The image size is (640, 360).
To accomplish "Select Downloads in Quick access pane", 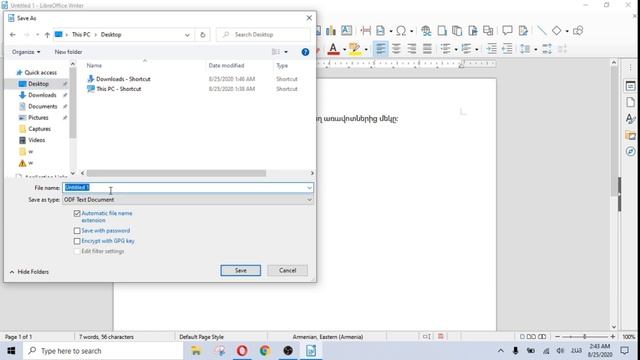I will [42, 95].
